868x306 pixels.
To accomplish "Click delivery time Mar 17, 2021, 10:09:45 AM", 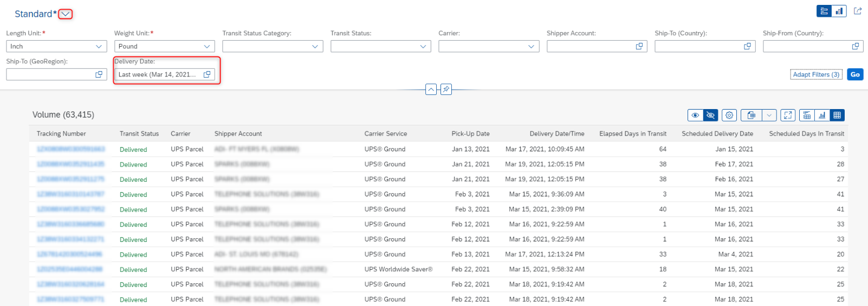I will tap(545, 149).
